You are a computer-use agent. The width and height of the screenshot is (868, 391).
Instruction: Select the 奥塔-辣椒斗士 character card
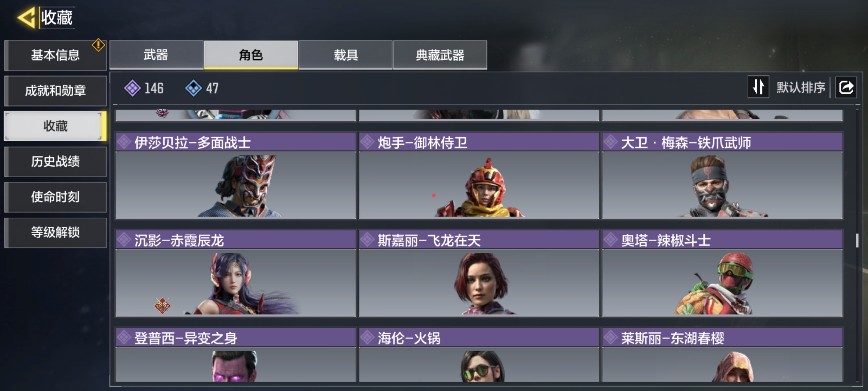click(722, 274)
